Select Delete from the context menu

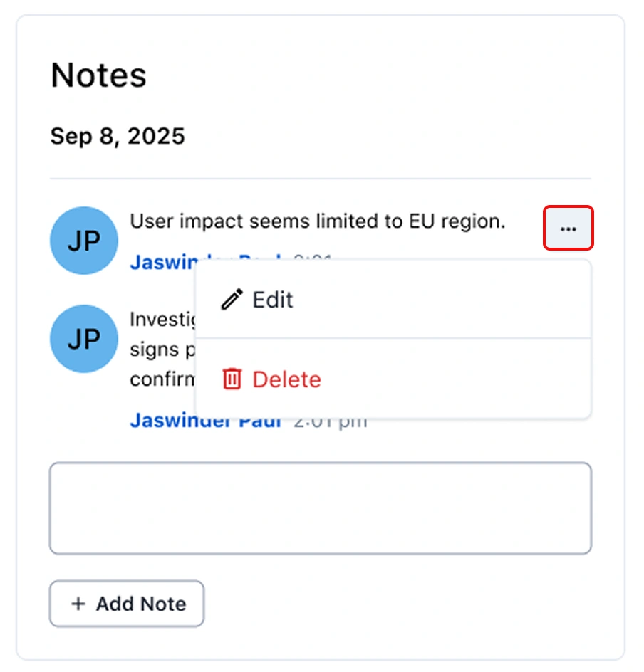click(286, 379)
